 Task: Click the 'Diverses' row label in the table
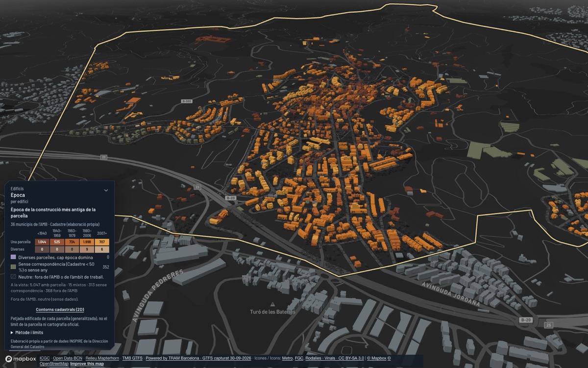pos(18,249)
